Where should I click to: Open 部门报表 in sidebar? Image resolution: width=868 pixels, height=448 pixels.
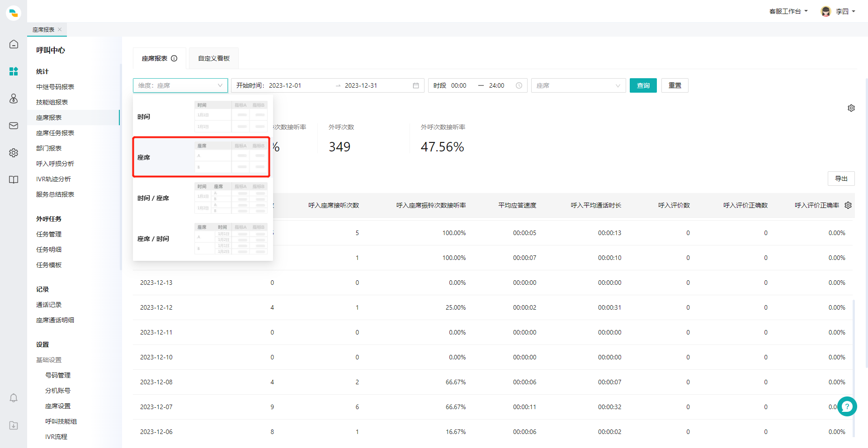[x=49, y=148]
